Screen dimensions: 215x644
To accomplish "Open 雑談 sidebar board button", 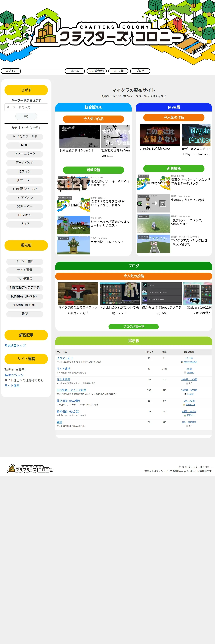I will tap(25, 314).
